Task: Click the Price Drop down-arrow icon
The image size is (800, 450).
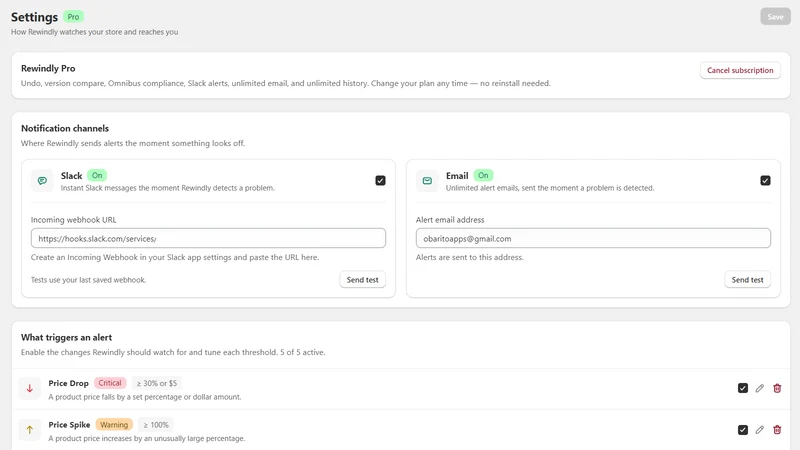Action: 30,388
